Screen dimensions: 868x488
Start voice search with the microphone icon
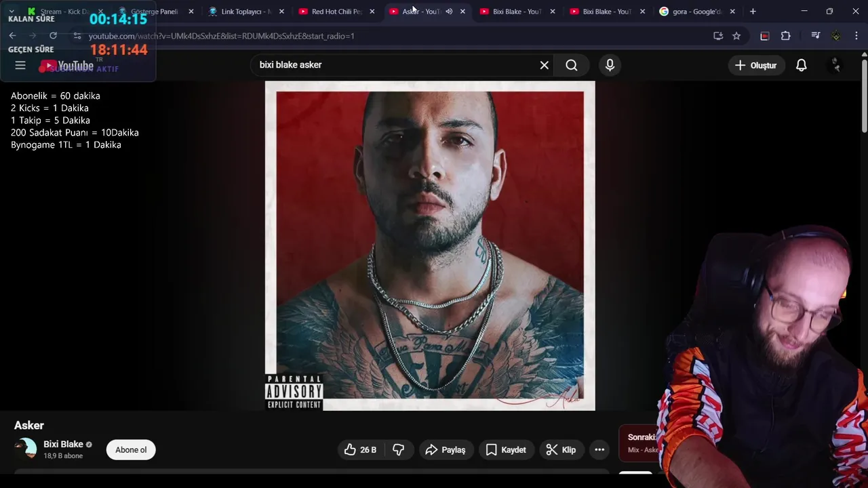point(610,65)
